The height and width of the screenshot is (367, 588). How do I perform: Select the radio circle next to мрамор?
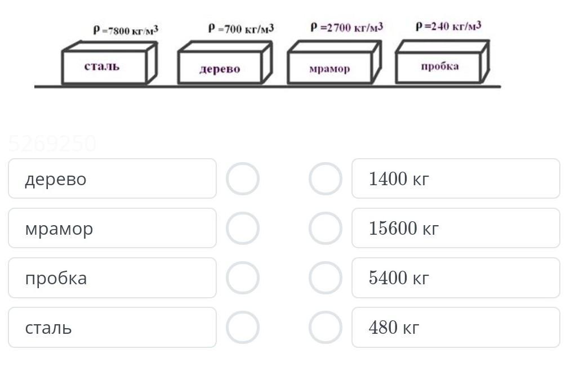[243, 229]
